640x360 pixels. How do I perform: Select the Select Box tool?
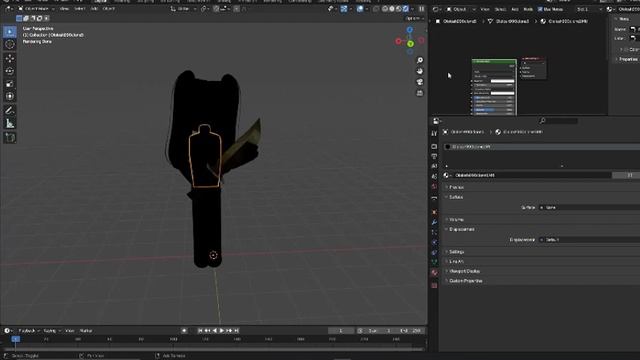coord(10,31)
